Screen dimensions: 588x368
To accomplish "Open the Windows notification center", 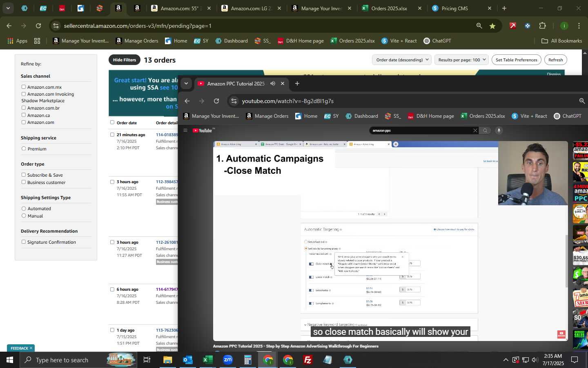I will pos(575,360).
